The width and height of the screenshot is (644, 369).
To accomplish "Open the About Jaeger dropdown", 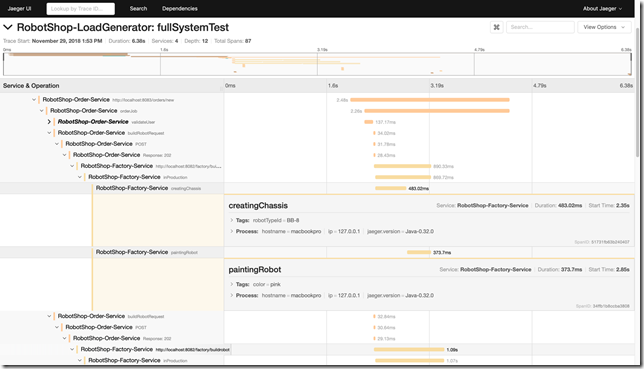I will [602, 9].
